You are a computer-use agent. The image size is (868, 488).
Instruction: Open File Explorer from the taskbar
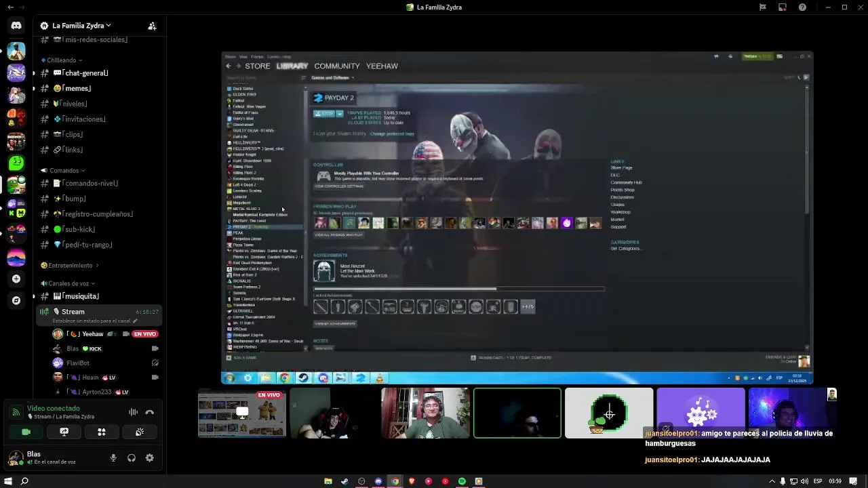coord(328,481)
